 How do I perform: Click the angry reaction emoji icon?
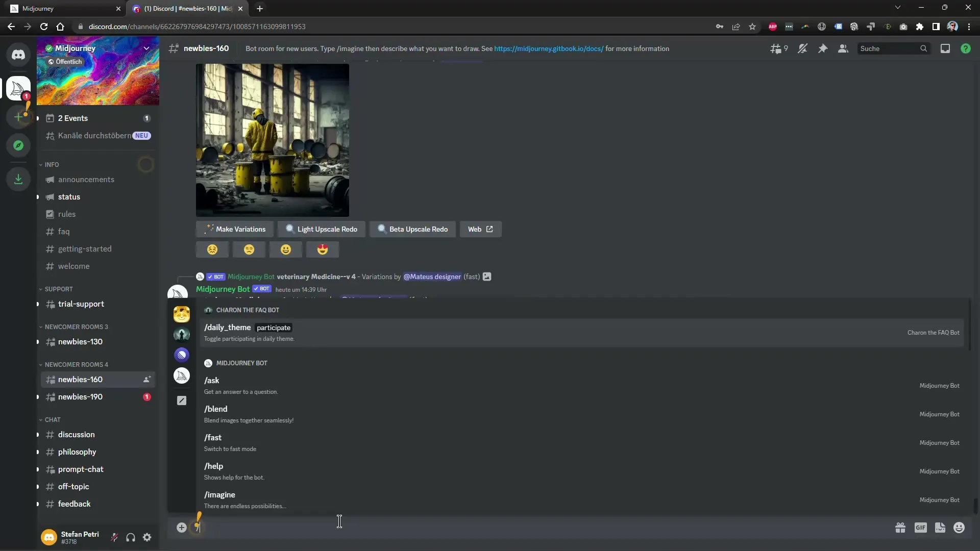pos(211,249)
